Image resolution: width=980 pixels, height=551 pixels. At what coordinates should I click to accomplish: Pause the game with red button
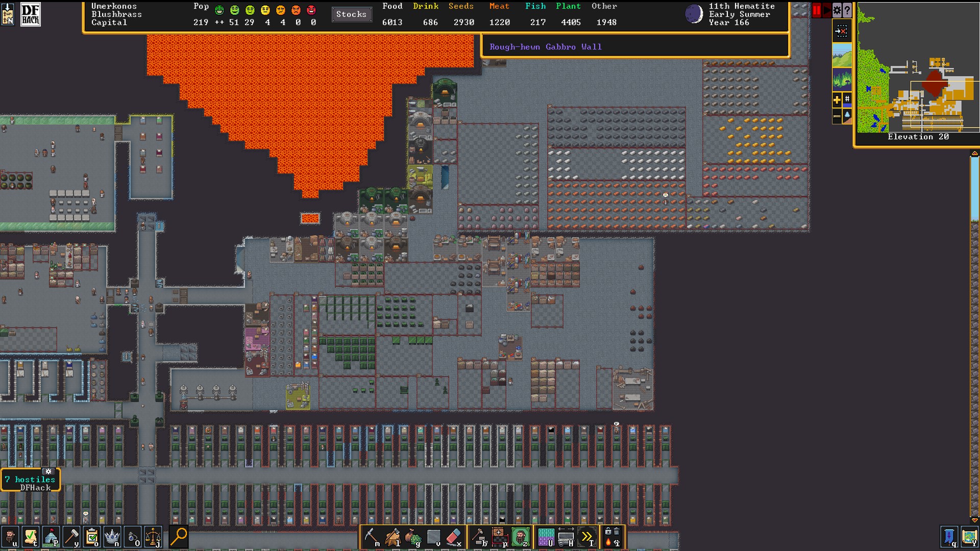[816, 10]
